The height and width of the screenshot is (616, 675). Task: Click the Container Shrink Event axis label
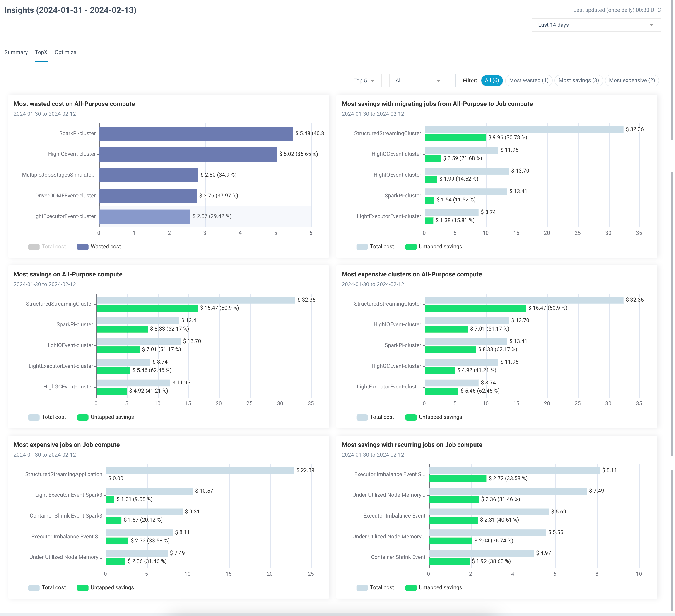(x=398, y=557)
